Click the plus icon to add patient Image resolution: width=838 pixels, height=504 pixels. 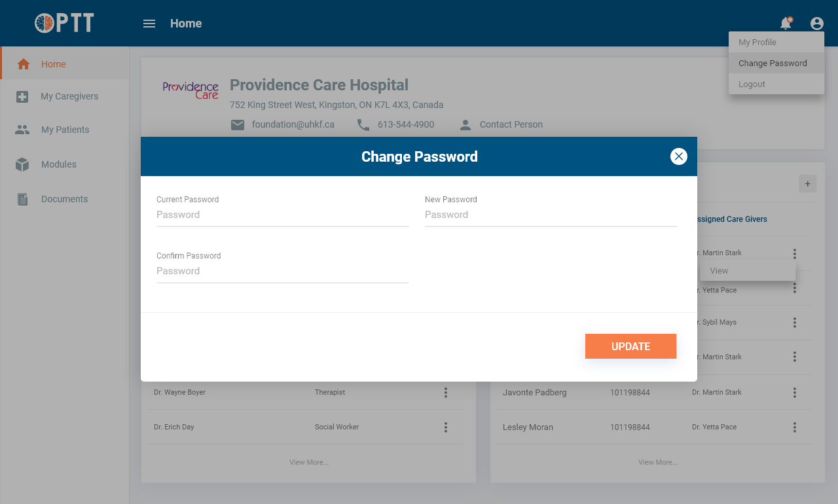pos(807,184)
